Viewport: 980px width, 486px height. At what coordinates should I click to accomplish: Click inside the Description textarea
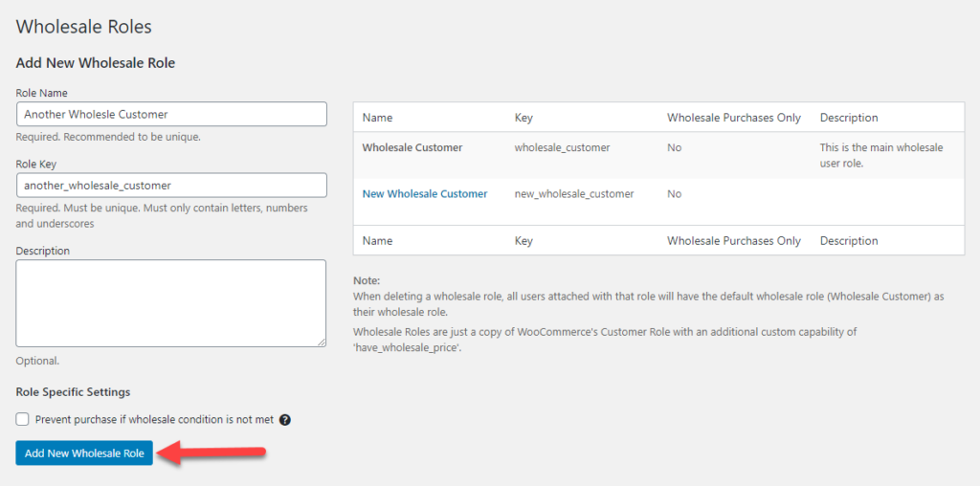point(170,303)
